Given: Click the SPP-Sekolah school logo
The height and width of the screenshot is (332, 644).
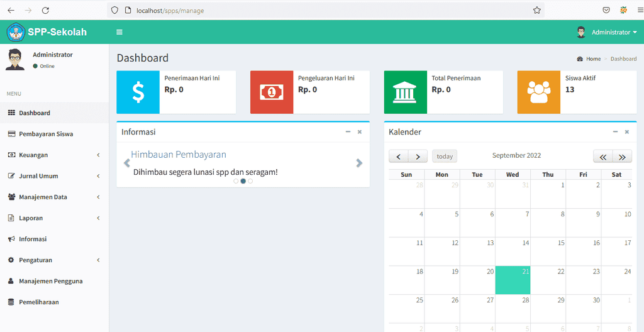Looking at the screenshot, I should point(16,32).
